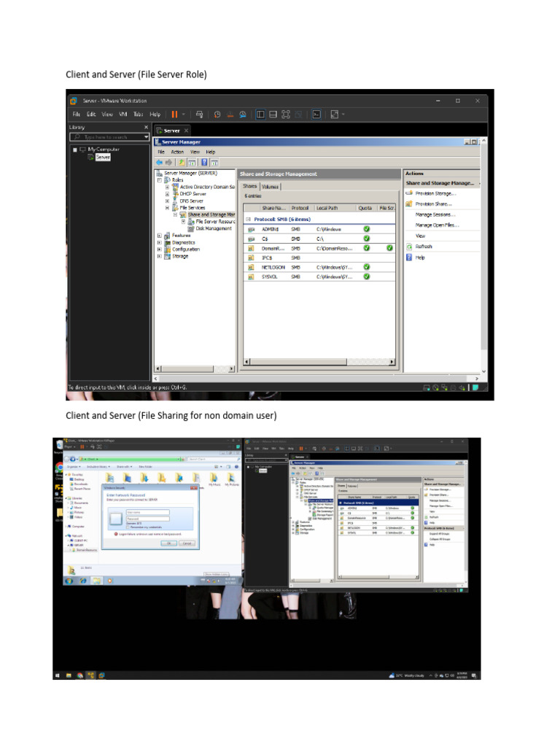Pause the VM in the File Server Role screenshot

[174, 115]
